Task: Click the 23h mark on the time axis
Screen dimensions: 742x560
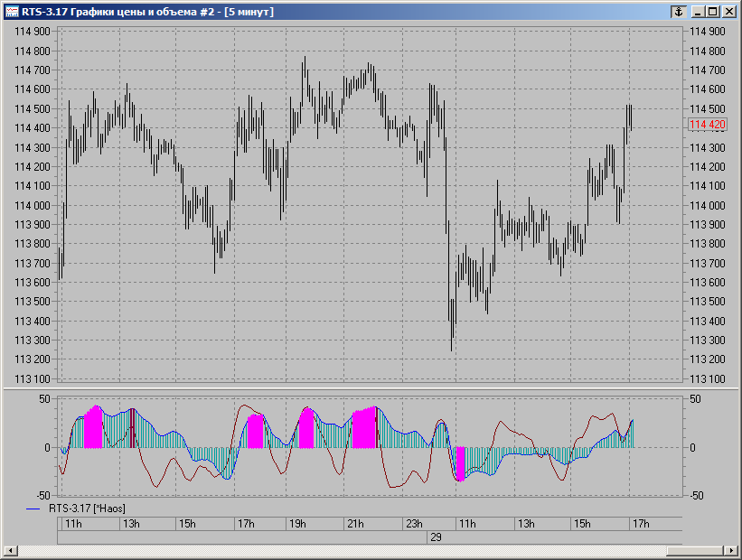Action: 414,524
